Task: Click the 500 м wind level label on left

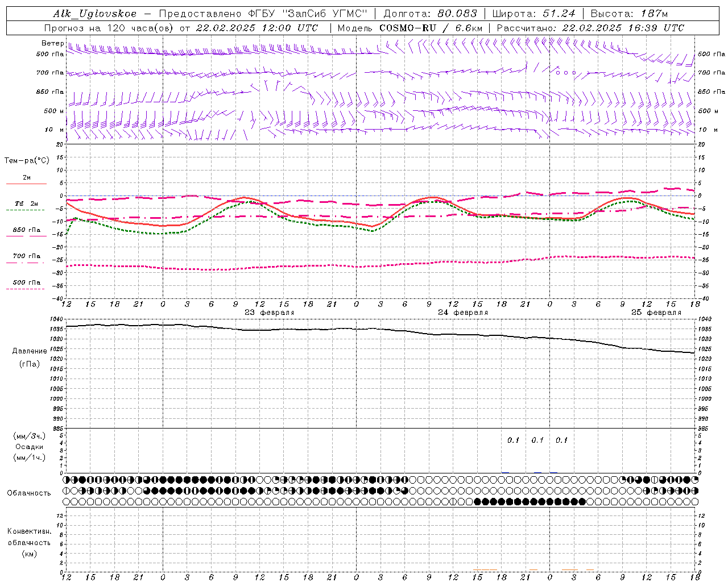Action: [54, 111]
